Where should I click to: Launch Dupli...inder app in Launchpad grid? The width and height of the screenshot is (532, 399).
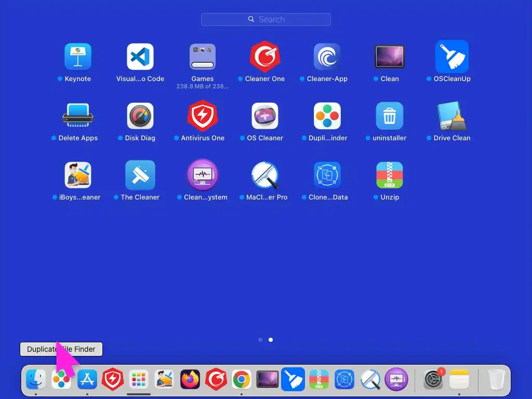coord(327,116)
